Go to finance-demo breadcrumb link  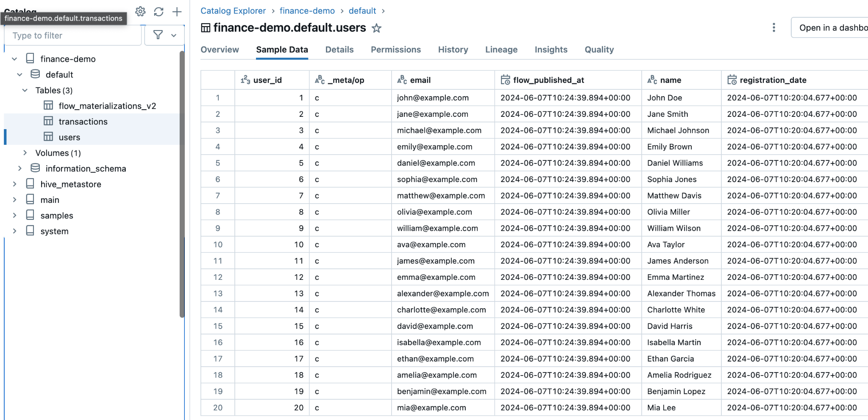click(307, 11)
